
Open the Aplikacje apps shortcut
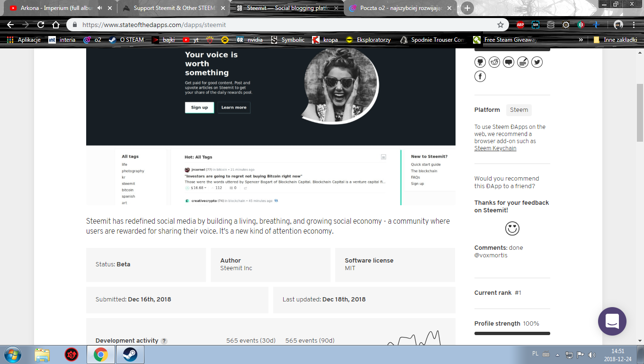click(x=24, y=40)
